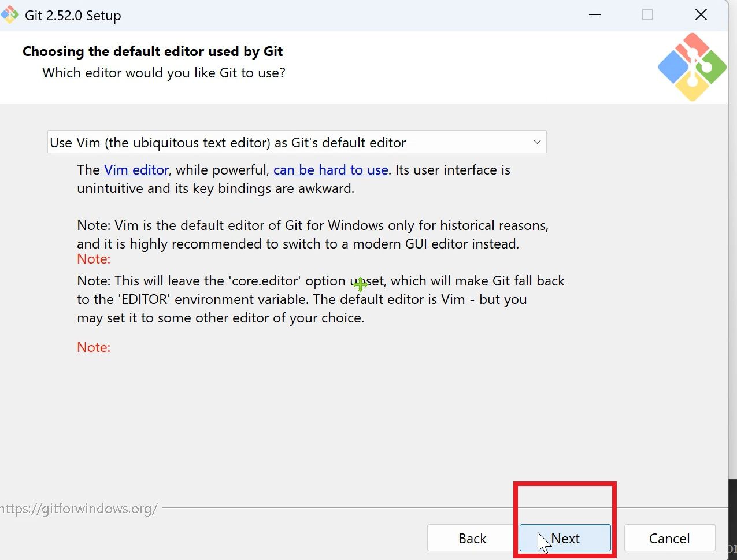Image resolution: width=737 pixels, height=560 pixels.
Task: Minimize the Git Setup window
Action: pyautogui.click(x=595, y=15)
